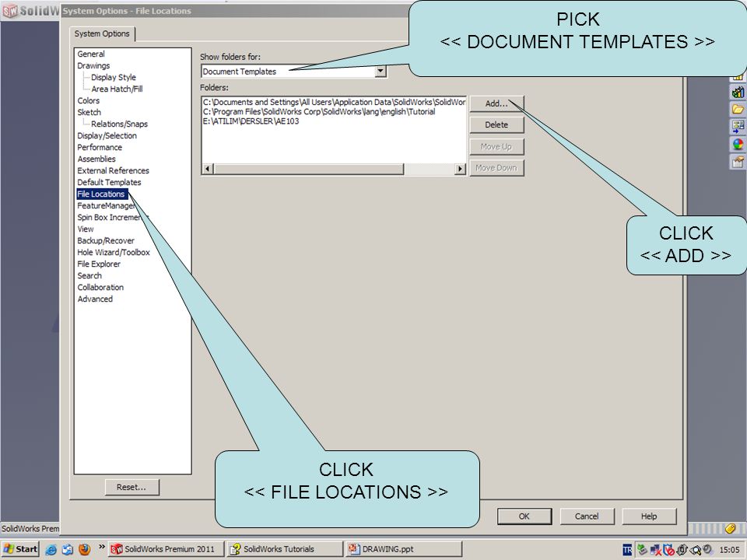Click the yellow tag icon in SolidWorks status bar

coord(731,529)
